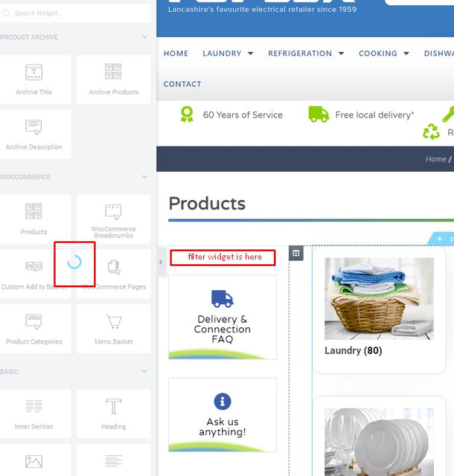
Task: Click the column edit handle icon
Action: click(x=296, y=254)
